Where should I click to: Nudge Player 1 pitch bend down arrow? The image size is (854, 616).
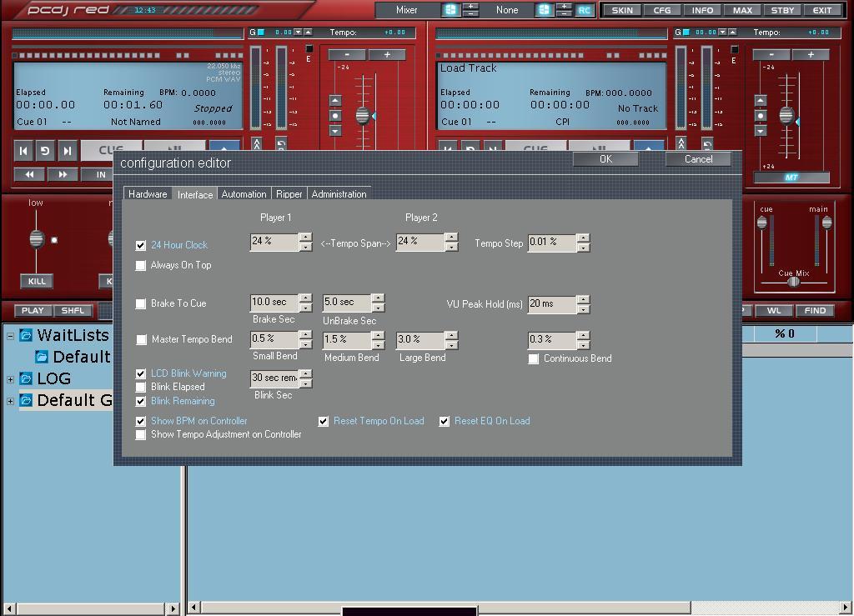point(335,131)
